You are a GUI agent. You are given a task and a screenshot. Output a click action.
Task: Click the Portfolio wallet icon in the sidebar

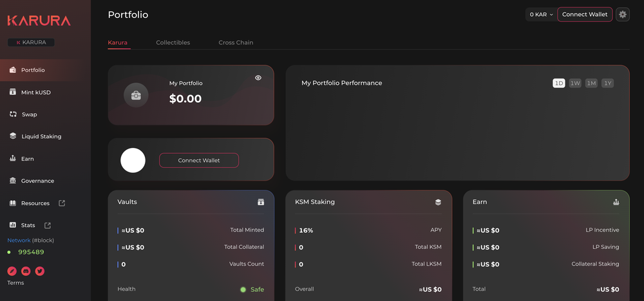[x=13, y=69]
